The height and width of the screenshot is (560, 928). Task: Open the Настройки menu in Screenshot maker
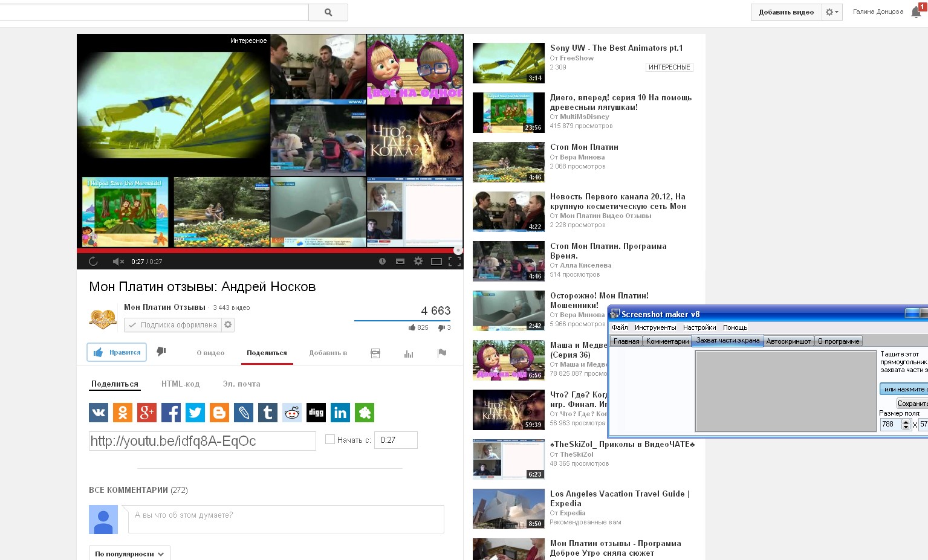coord(699,327)
